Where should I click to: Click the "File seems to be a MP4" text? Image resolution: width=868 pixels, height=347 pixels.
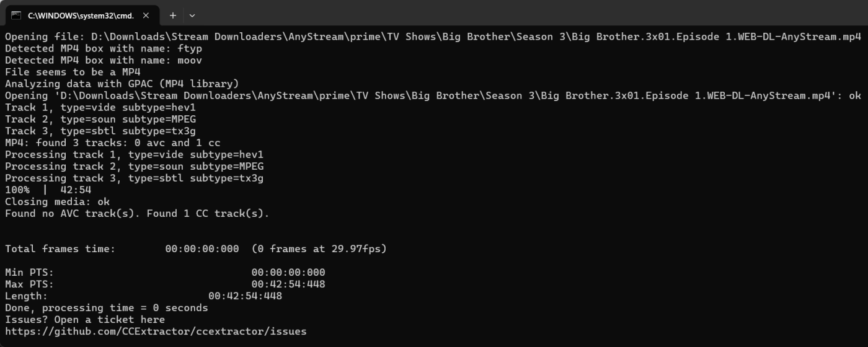click(73, 72)
